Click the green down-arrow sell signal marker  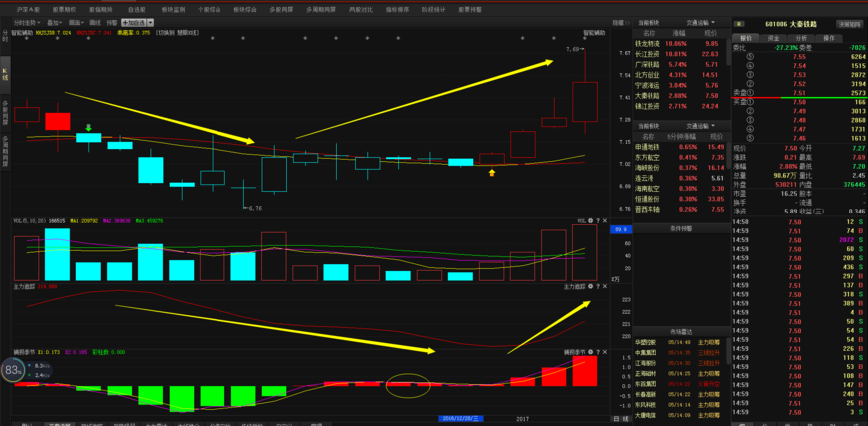(x=88, y=128)
